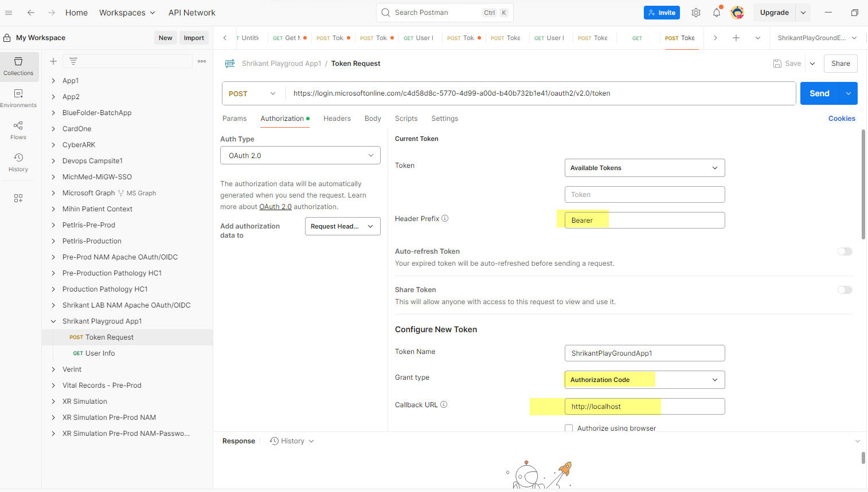868x492 pixels.
Task: Click the New button
Action: (166, 38)
